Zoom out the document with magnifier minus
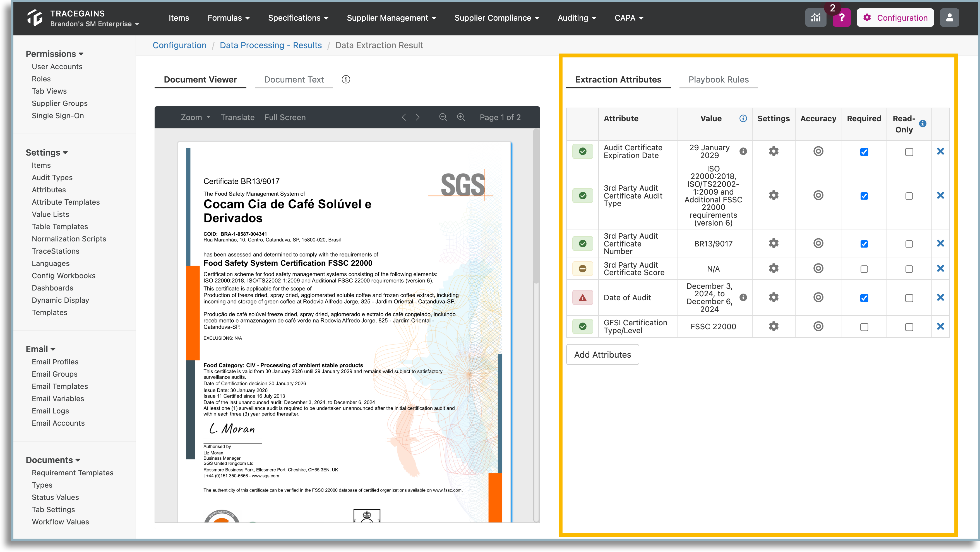The height and width of the screenshot is (552, 980). [x=443, y=117]
